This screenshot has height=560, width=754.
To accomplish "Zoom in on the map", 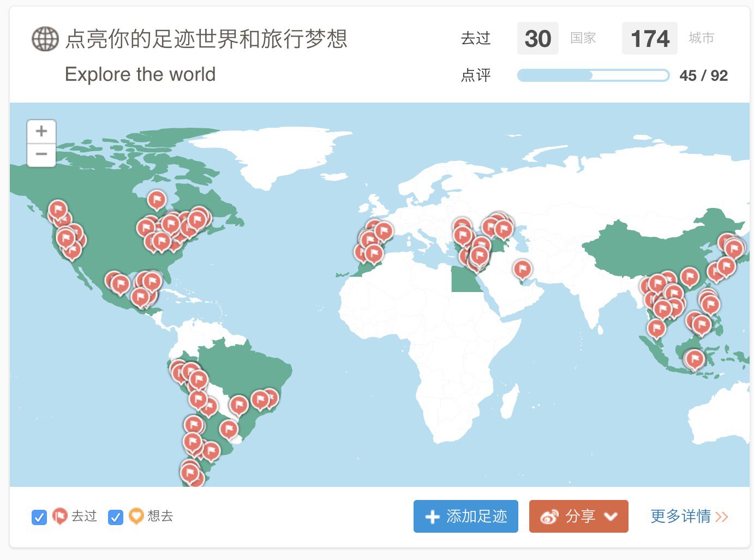I will click(x=41, y=132).
